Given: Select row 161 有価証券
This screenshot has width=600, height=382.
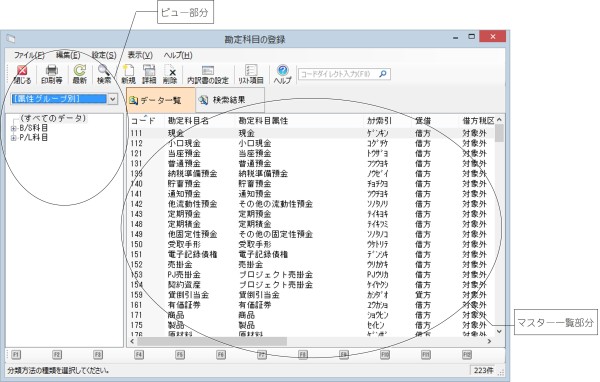Looking at the screenshot, I should coord(311,305).
